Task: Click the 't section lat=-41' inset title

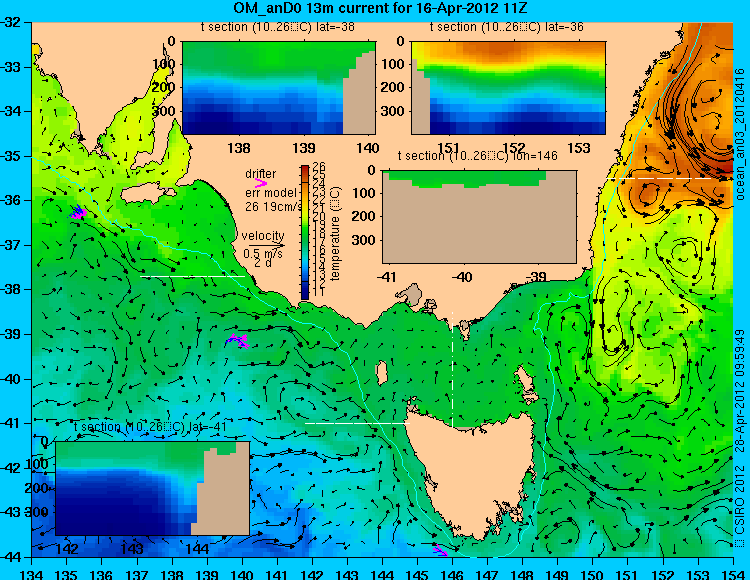Action: 150,427
